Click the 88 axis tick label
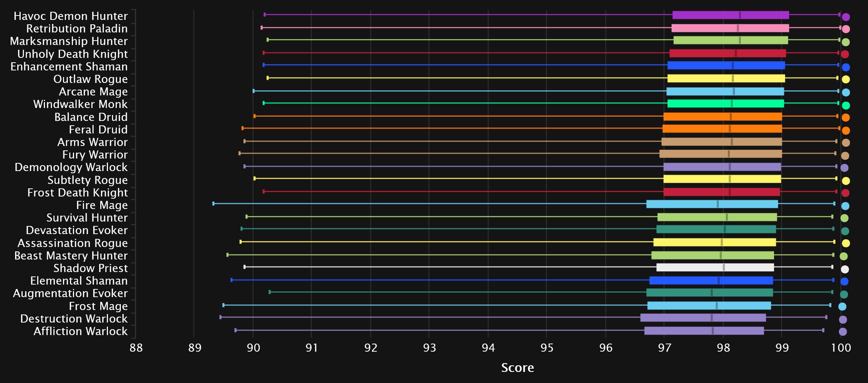 (x=136, y=348)
